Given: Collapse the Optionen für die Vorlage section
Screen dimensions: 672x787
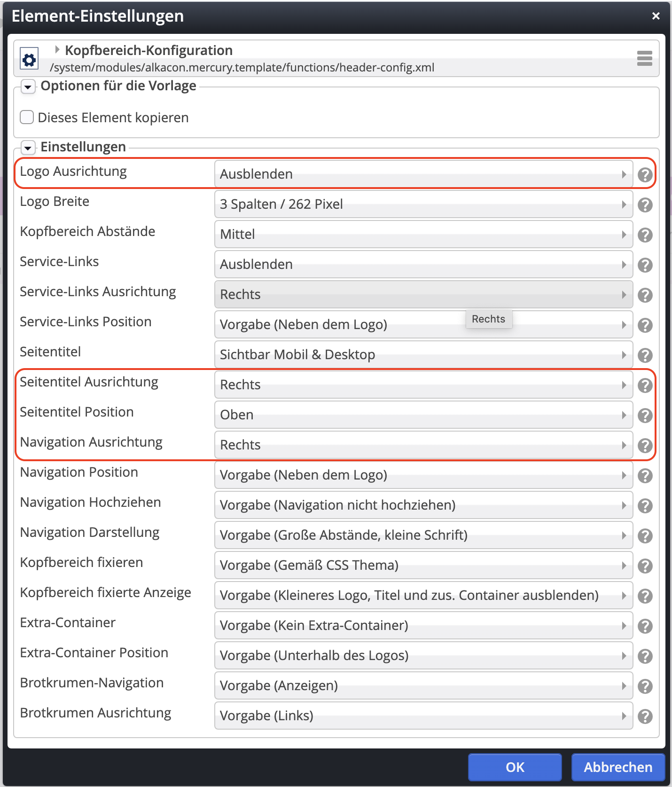Looking at the screenshot, I should tap(28, 87).
